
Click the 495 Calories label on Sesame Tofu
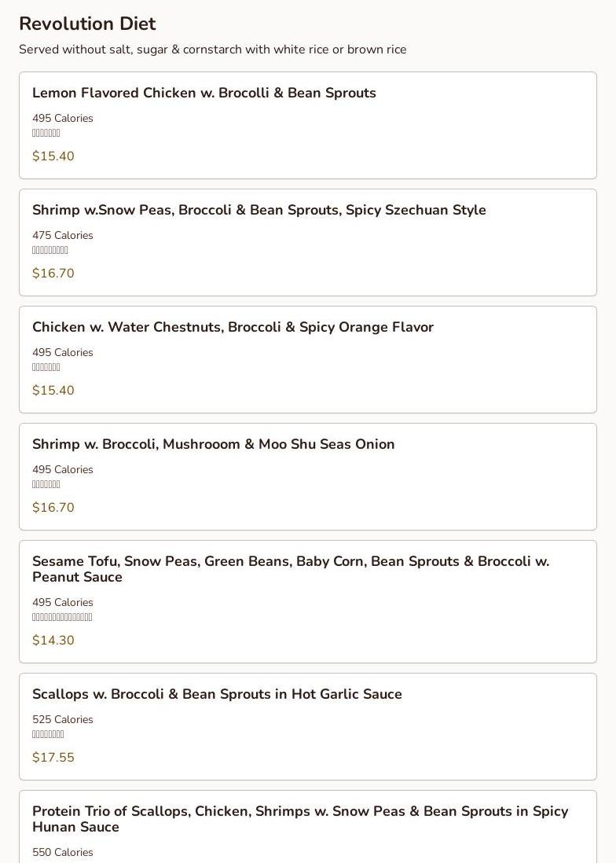coord(63,603)
